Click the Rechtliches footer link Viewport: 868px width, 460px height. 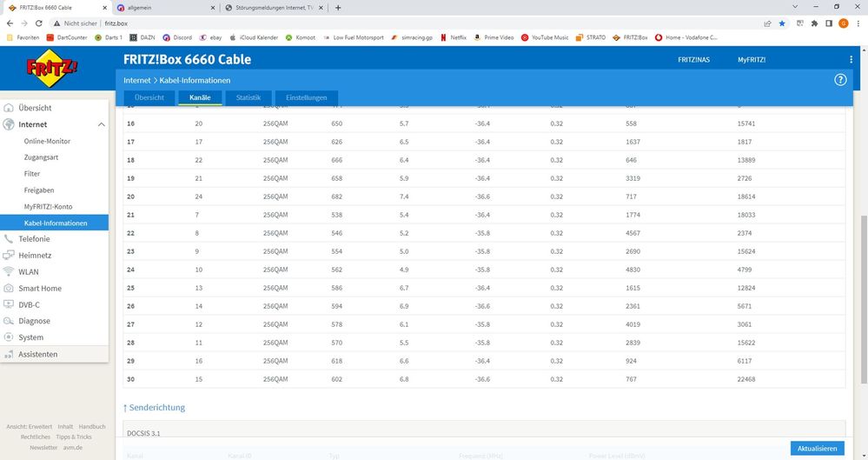click(36, 437)
